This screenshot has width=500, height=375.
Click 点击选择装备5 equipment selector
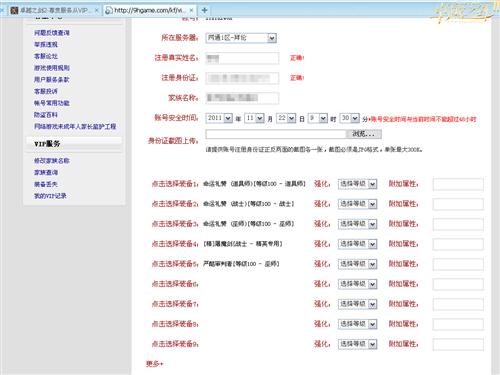click(x=175, y=264)
